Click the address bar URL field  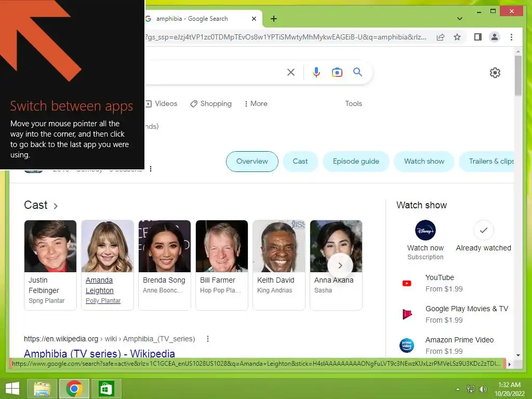click(x=286, y=37)
